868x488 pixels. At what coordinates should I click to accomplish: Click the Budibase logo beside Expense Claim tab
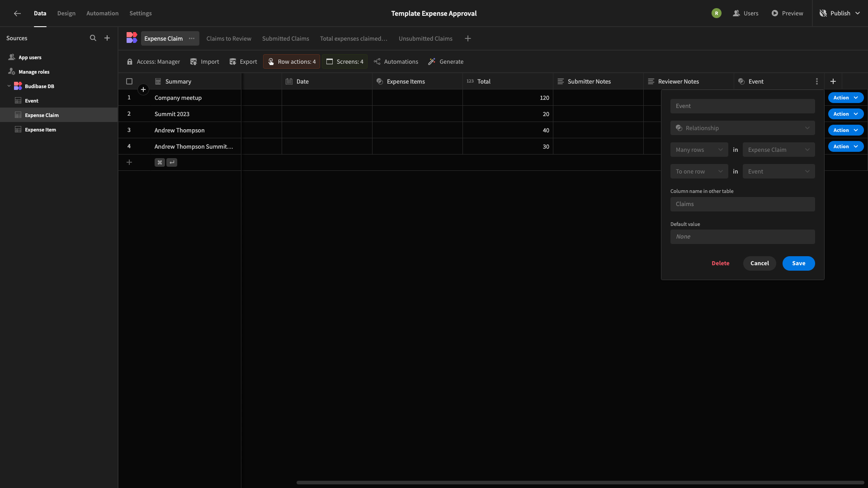click(x=132, y=38)
